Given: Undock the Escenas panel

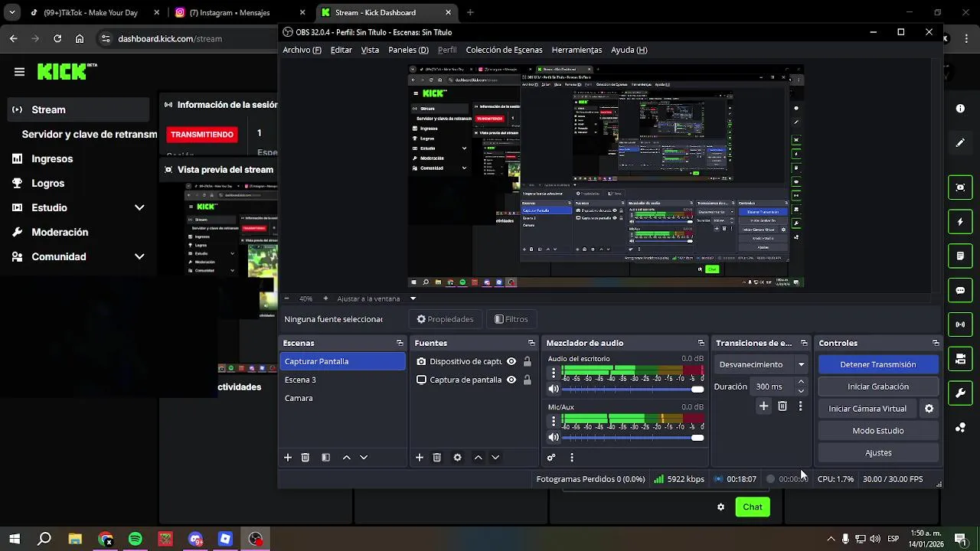Looking at the screenshot, I should pos(400,343).
